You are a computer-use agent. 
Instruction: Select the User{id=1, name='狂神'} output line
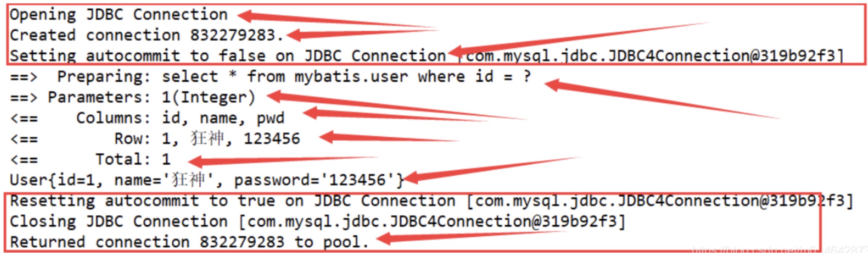coord(207,180)
